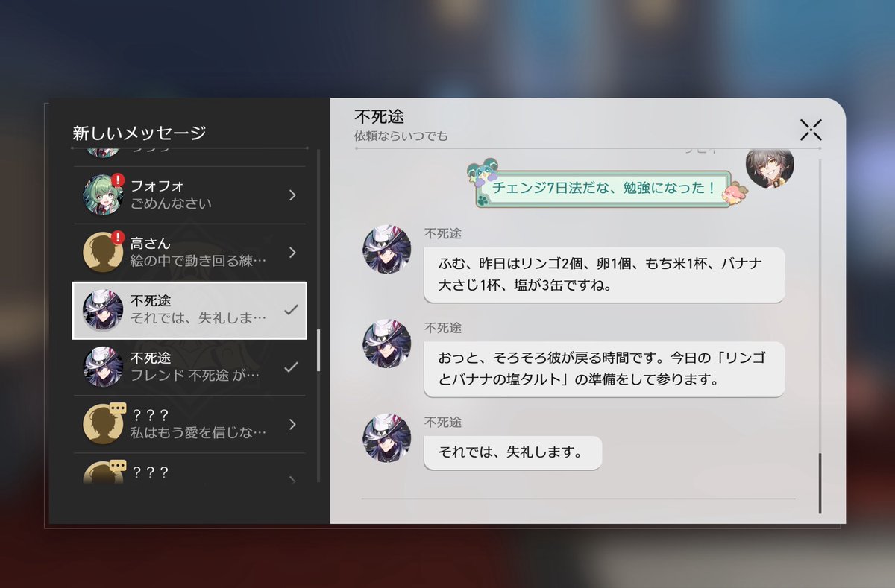This screenshot has height=588, width=895.
Task: Click checkmark on それでは、失礼しま row
Action: pyautogui.click(x=292, y=310)
